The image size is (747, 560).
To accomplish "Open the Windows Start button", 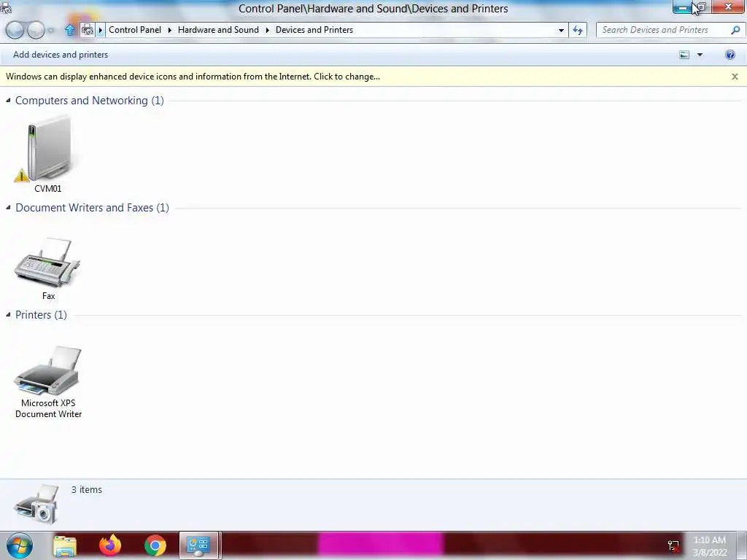I will coord(20,545).
